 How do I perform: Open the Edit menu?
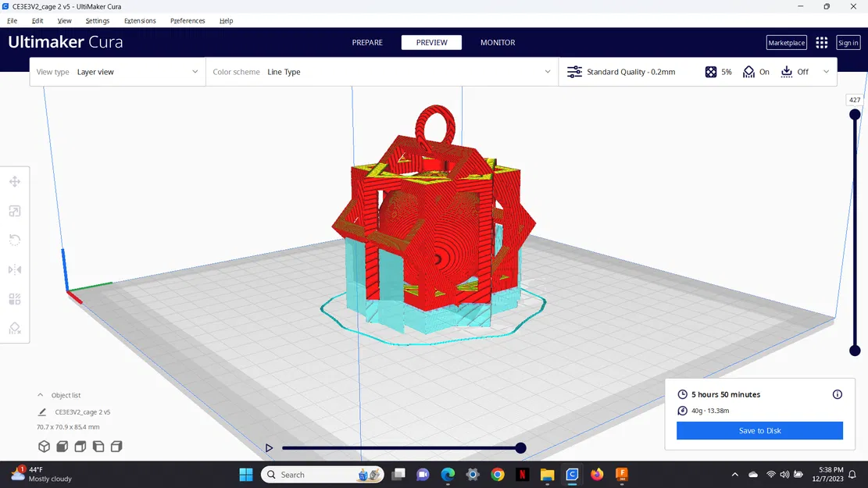[x=38, y=20]
